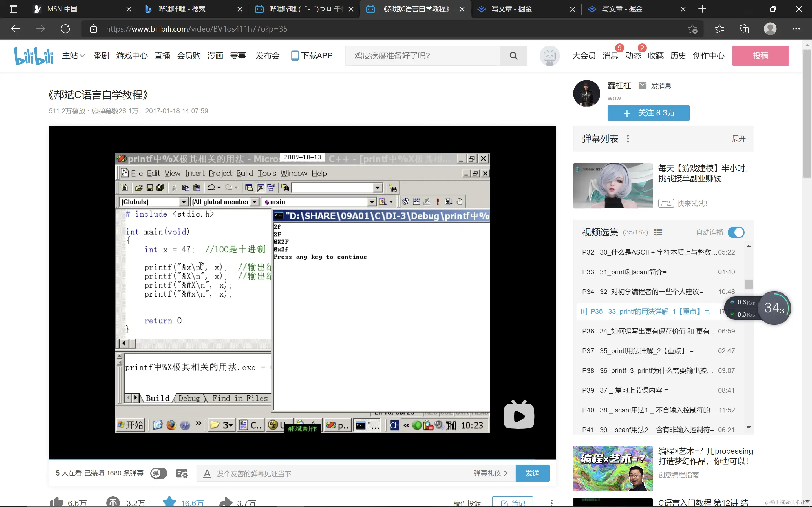The height and width of the screenshot is (507, 812).
Task: Click the 投稿 upload button
Action: pos(760,56)
